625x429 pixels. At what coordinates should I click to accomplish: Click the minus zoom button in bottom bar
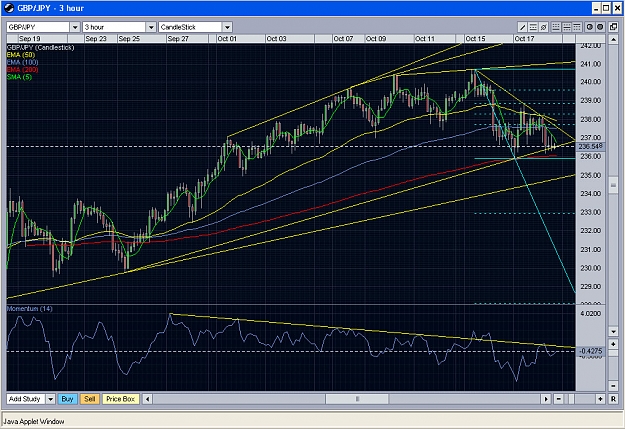558,399
